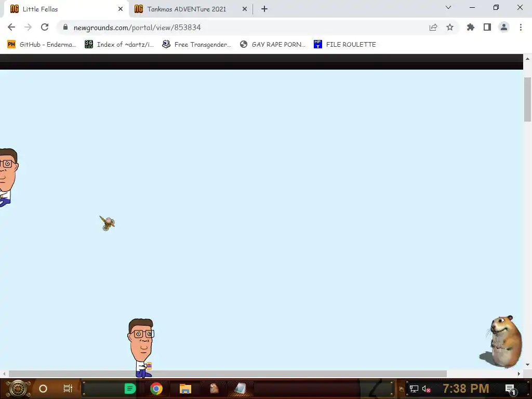
Task: Open the Extensions puzzle menu
Action: (471, 28)
